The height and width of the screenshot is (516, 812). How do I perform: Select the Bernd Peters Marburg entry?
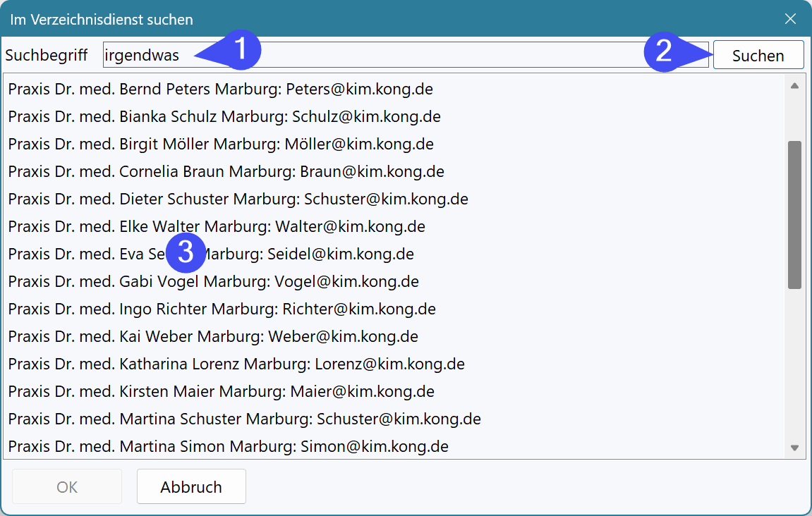coord(220,90)
